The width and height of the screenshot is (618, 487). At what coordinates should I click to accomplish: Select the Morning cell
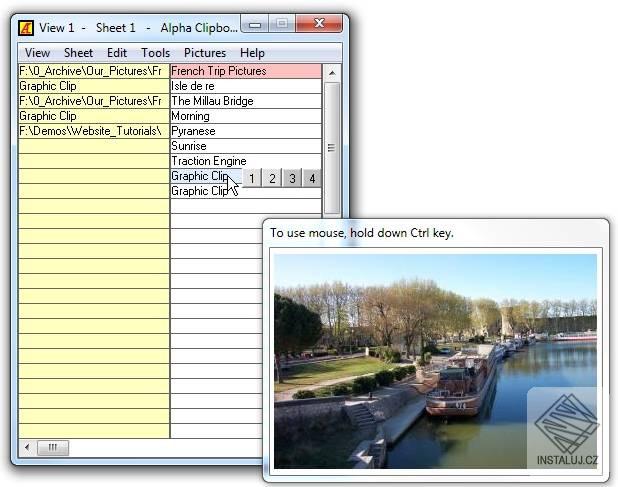(x=246, y=116)
